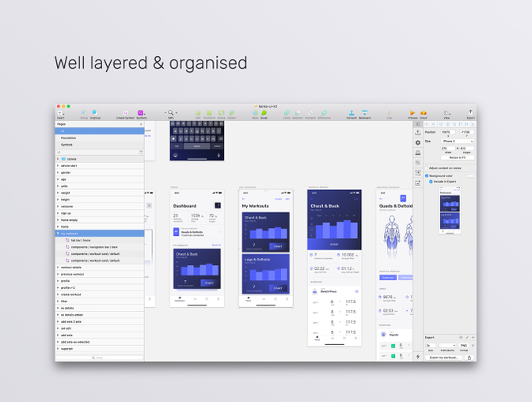Select the UI page
This screenshot has width=532, height=402.
pos(100,131)
